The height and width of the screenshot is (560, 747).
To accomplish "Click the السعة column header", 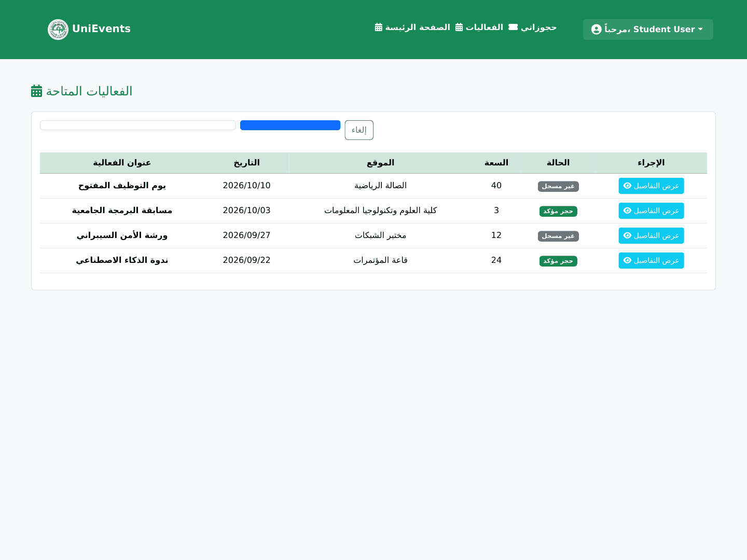I will pos(496,163).
